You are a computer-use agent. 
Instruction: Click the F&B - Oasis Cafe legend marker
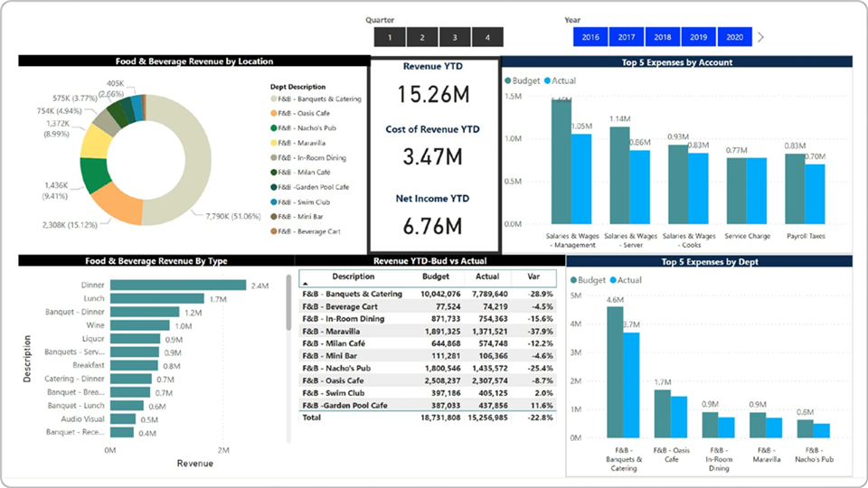click(x=274, y=114)
